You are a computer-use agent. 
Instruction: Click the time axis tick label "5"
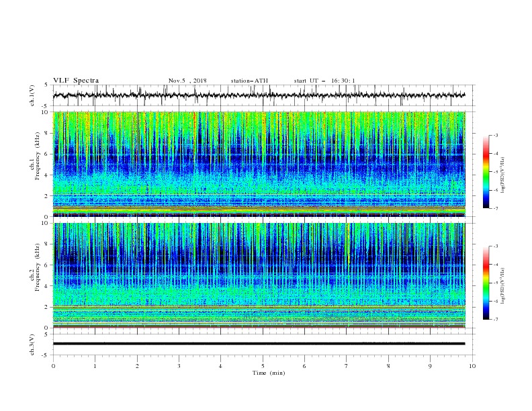[263, 366]
